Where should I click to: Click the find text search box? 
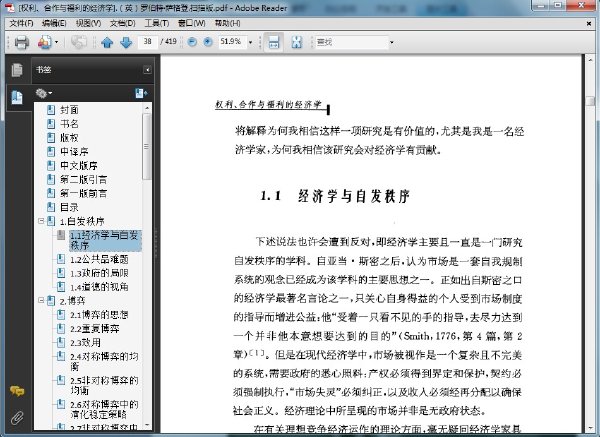click(352, 42)
